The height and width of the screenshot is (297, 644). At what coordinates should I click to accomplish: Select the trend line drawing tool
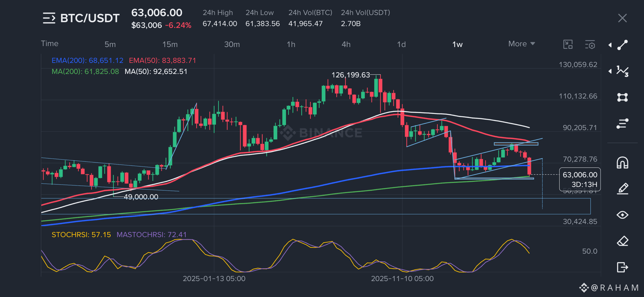coord(622,45)
